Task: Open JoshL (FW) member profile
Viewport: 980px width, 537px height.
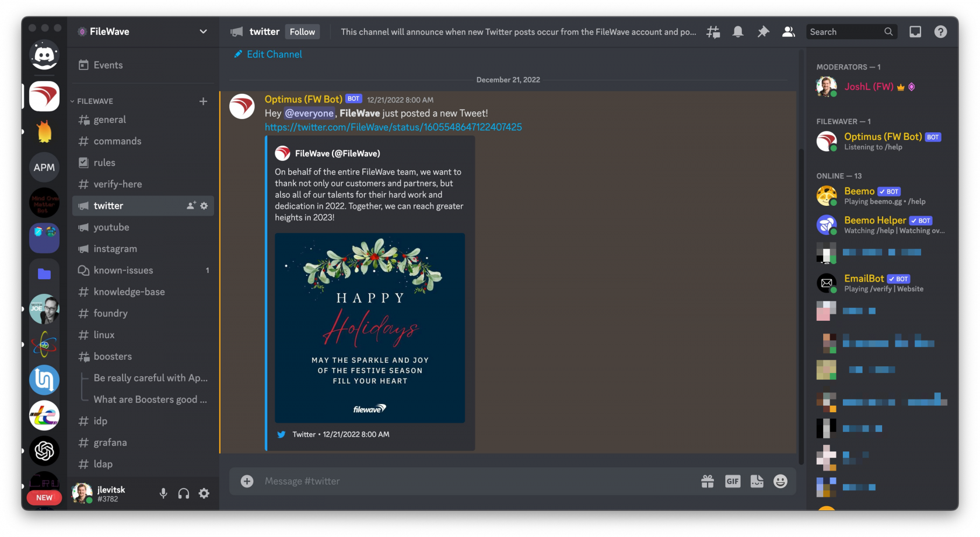Action: tap(881, 87)
